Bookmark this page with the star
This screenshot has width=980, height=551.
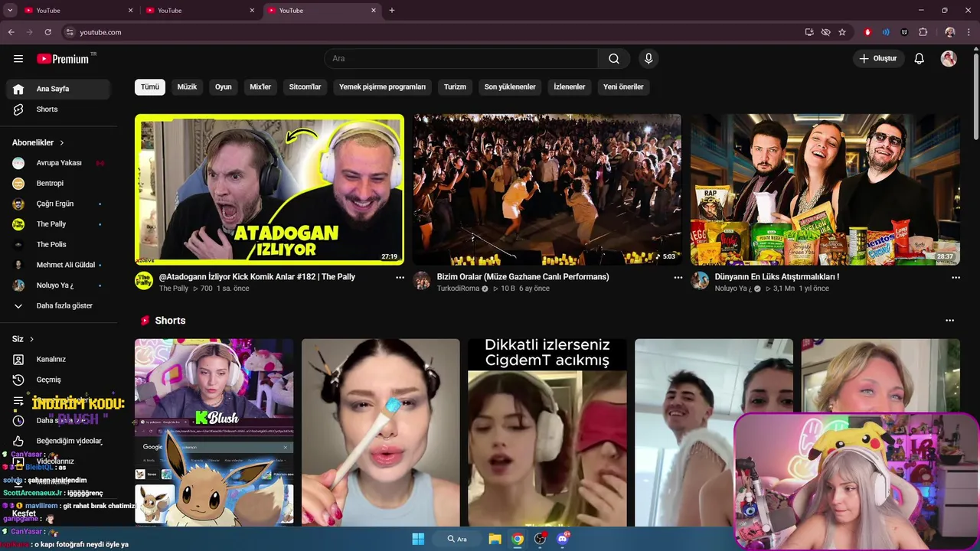click(842, 32)
